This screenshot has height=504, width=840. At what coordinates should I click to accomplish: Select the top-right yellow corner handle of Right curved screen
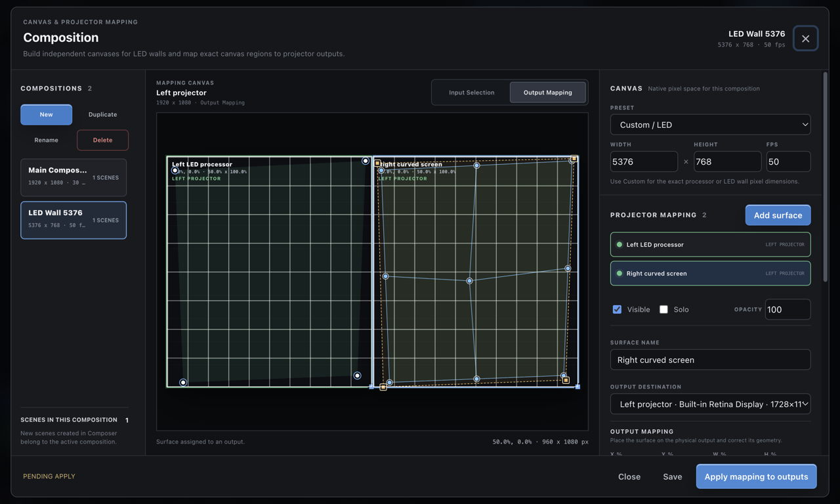[x=574, y=159]
